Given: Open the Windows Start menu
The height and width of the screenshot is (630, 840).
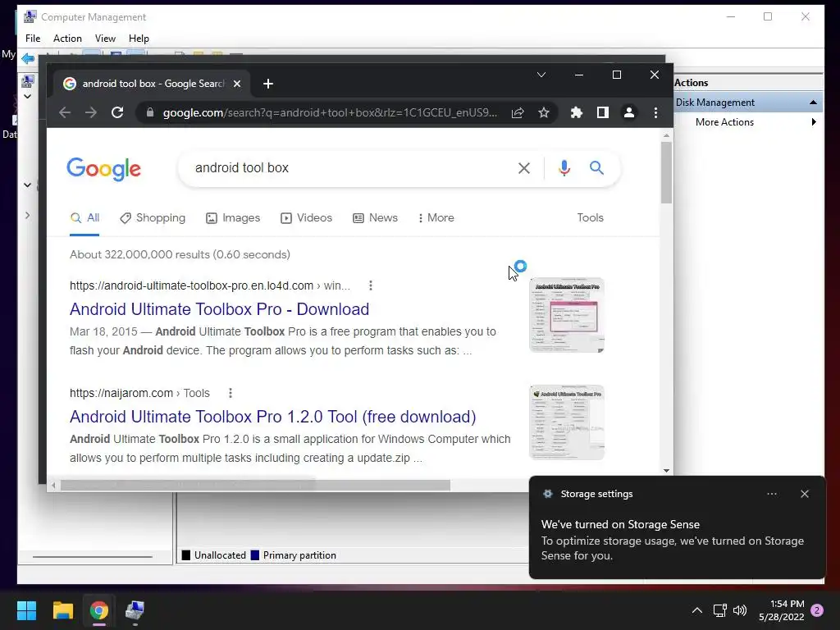Looking at the screenshot, I should 26,610.
